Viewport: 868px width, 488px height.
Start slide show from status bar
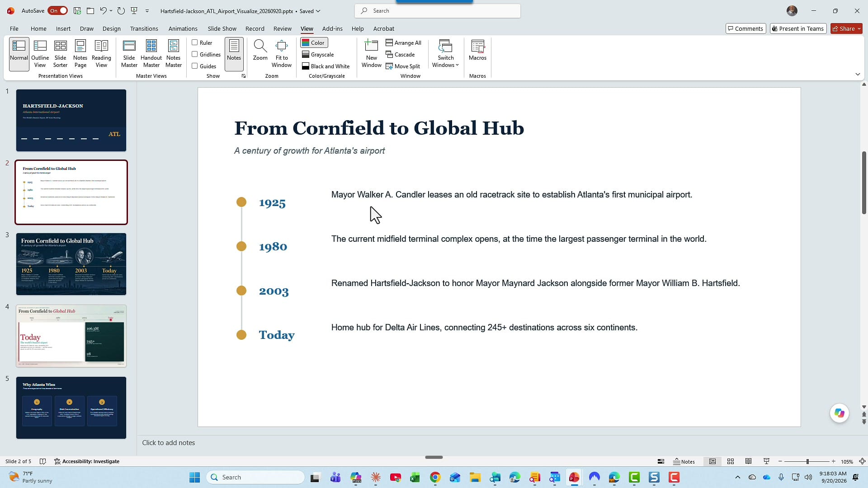coord(766,461)
